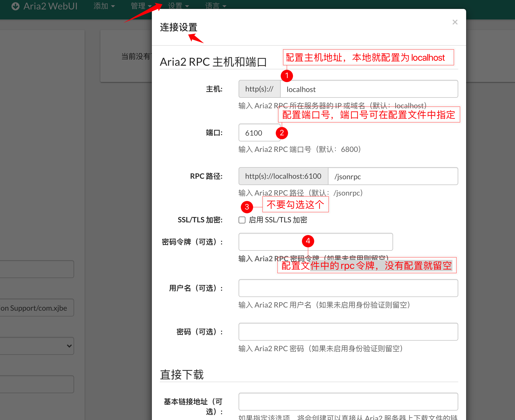Click the 启用 SSL/TLS 加密 label text

(278, 220)
